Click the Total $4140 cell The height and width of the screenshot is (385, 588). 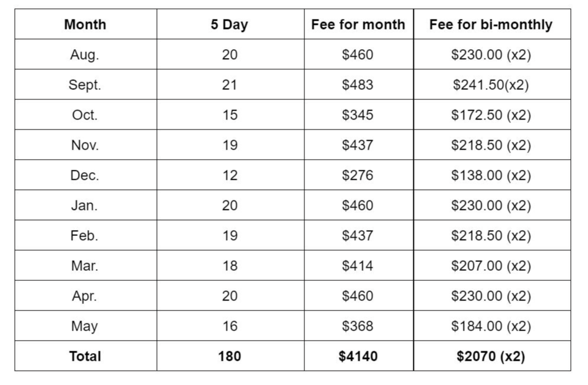(x=358, y=356)
